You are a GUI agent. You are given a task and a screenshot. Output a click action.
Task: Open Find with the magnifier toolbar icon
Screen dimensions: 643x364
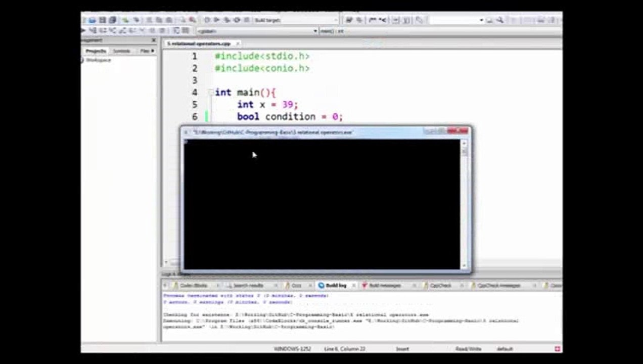pyautogui.click(x=183, y=20)
